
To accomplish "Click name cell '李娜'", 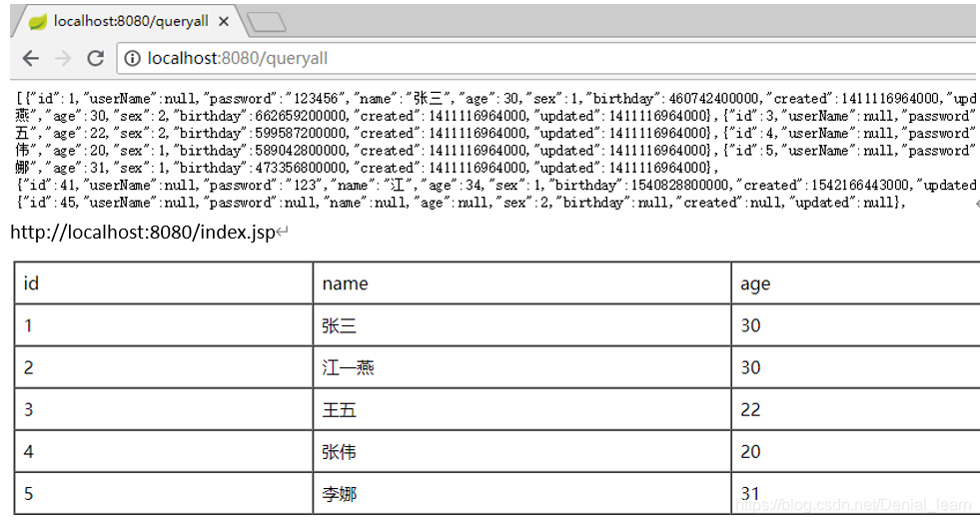I will [521, 494].
